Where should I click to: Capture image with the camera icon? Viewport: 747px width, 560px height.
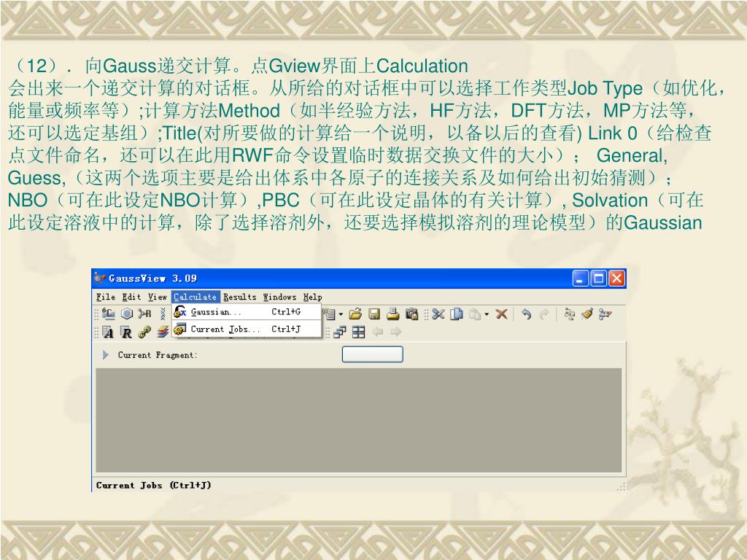tap(411, 314)
